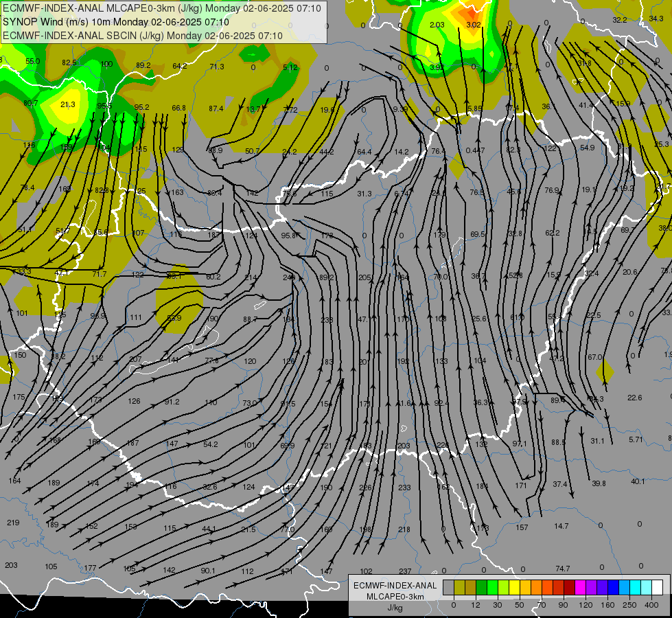Click the map value 97.1
Screen dimensions: 672x618
[520, 444]
